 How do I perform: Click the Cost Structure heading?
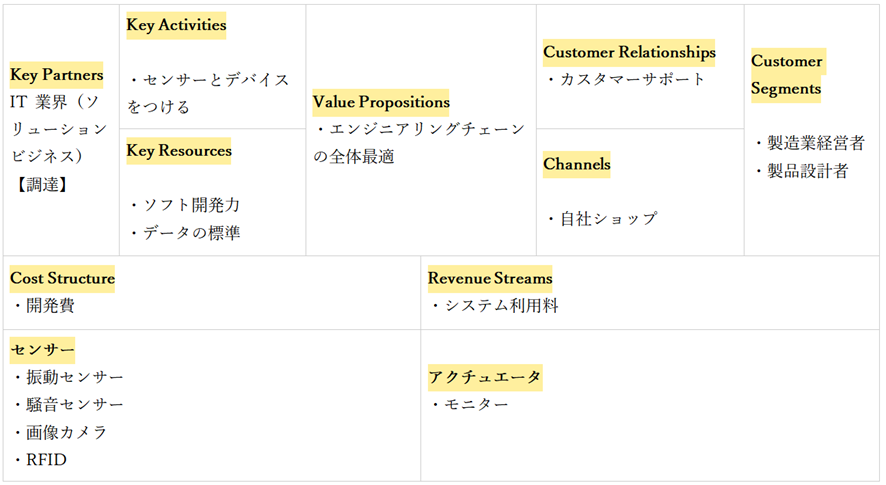tap(63, 278)
